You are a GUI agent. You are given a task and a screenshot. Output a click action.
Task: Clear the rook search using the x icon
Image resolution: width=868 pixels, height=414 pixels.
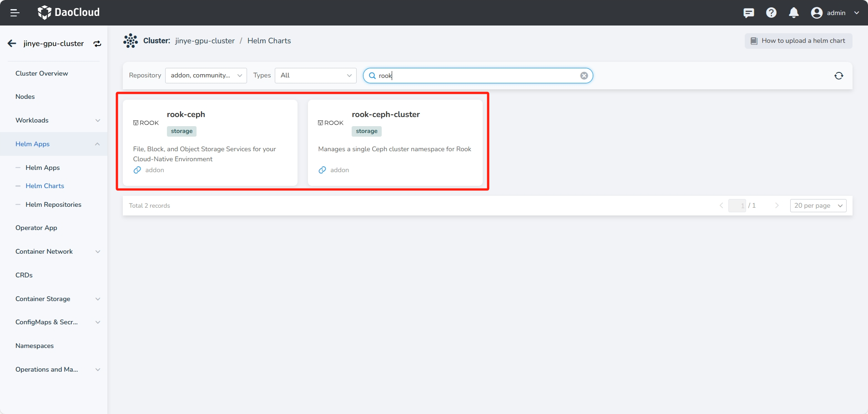584,76
